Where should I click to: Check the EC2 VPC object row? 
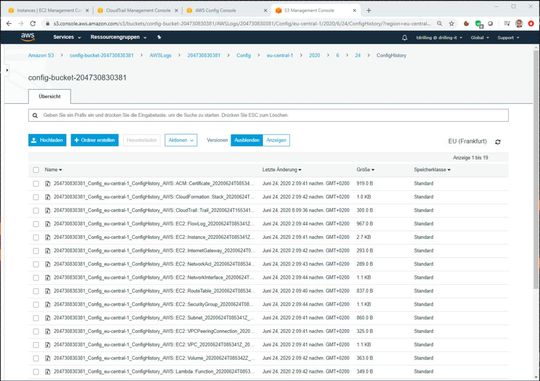click(36, 345)
